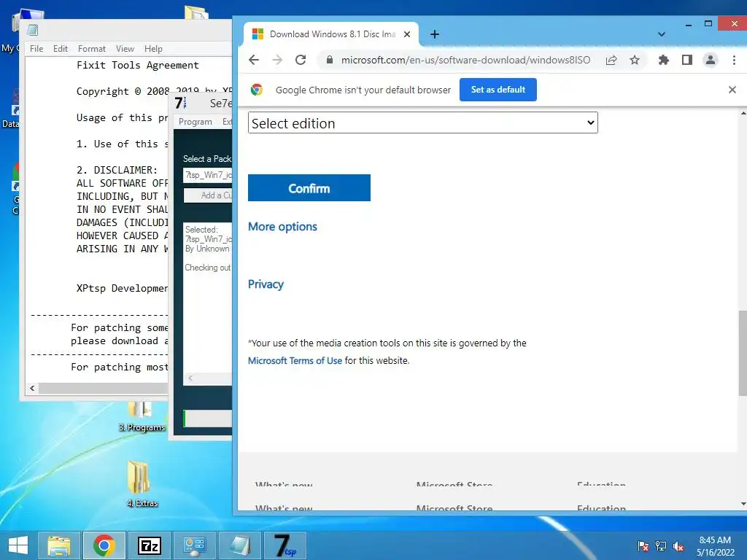Share this page icon in address bar
Screen dimensions: 747x560
pos(611,60)
